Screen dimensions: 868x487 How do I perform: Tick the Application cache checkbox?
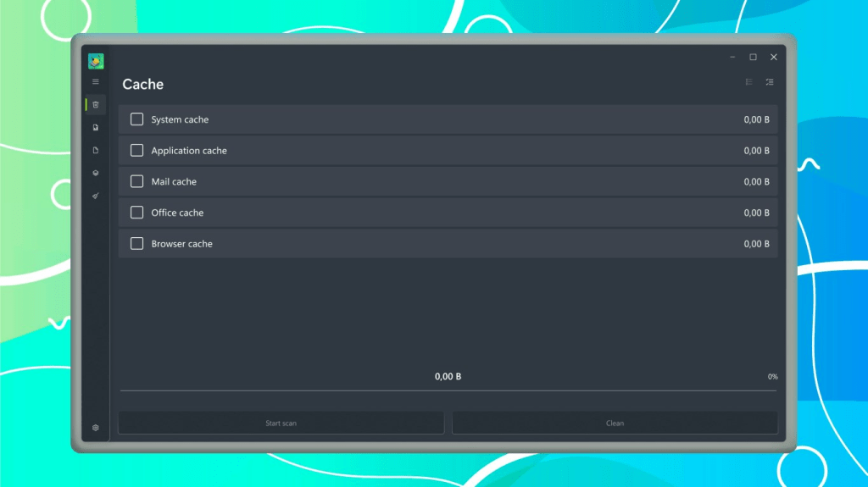pos(136,151)
